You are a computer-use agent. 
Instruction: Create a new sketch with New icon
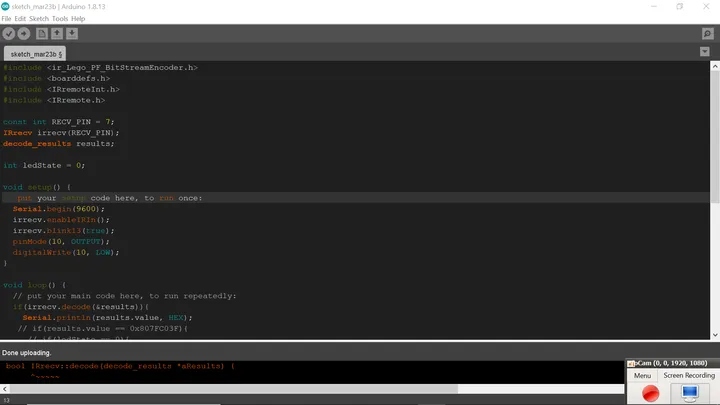tap(42, 34)
